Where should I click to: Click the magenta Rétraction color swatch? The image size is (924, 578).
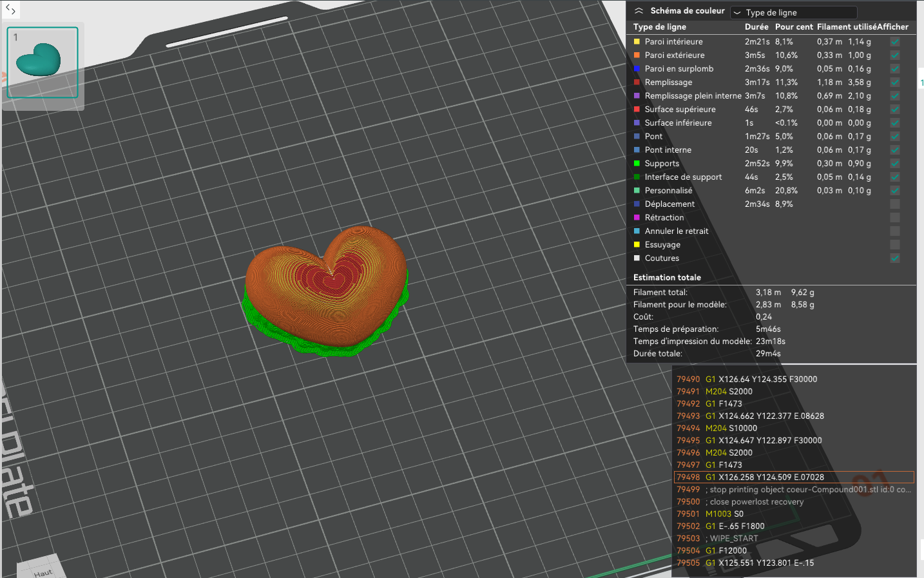click(x=637, y=218)
